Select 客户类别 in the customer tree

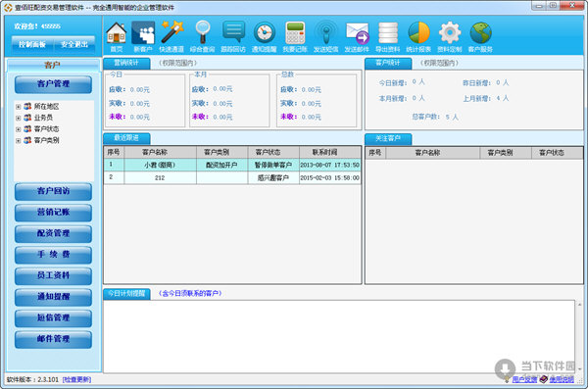pos(46,140)
